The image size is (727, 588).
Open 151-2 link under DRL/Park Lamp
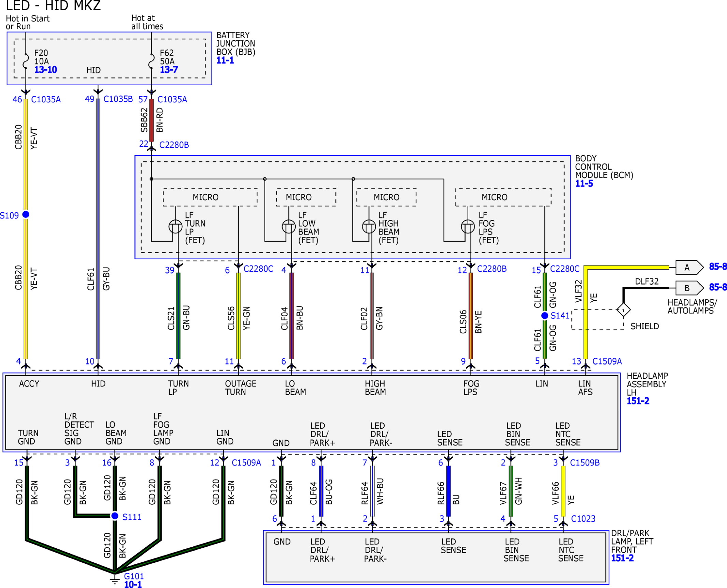click(622, 558)
